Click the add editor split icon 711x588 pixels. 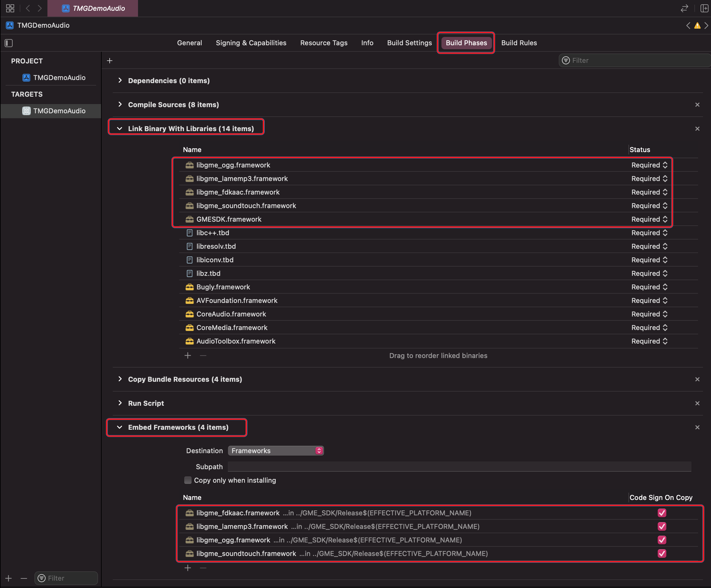point(704,8)
